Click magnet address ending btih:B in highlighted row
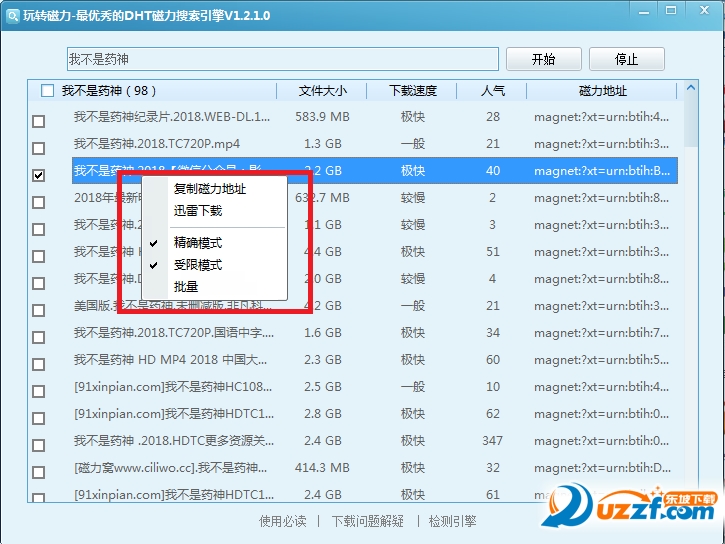Image resolution: width=725 pixels, height=544 pixels. point(602,171)
